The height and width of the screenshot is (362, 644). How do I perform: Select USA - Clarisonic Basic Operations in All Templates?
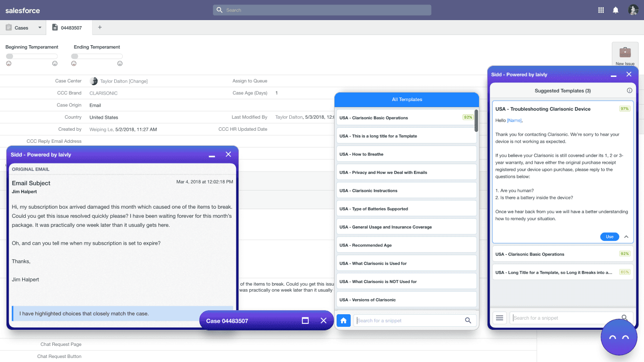406,118
